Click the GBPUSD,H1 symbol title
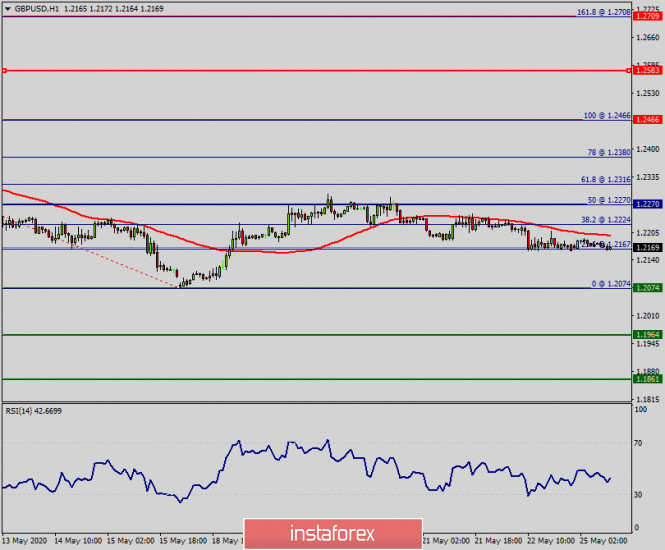The image size is (665, 550). [40, 8]
